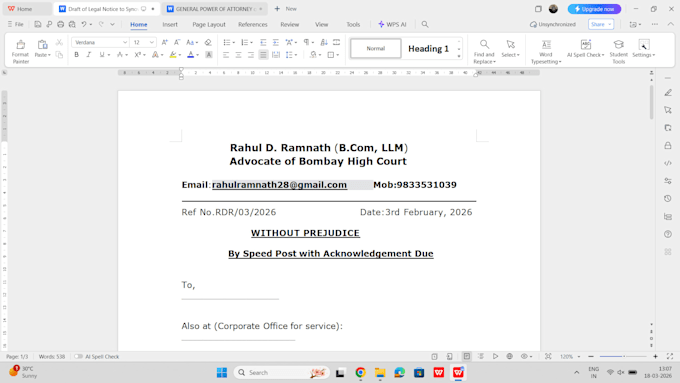Click the Cut scissors icon
680x383 pixels.
(59, 42)
